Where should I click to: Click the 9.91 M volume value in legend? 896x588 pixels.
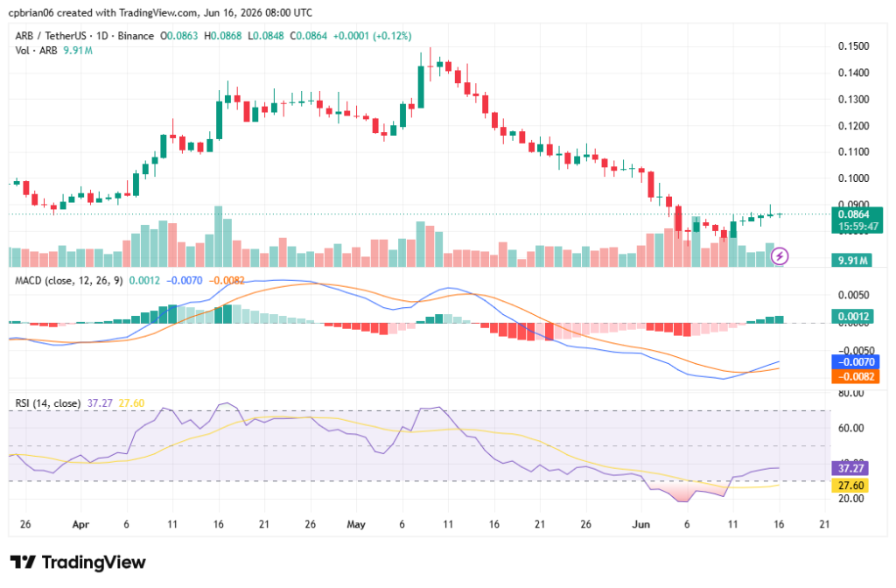tap(78, 51)
